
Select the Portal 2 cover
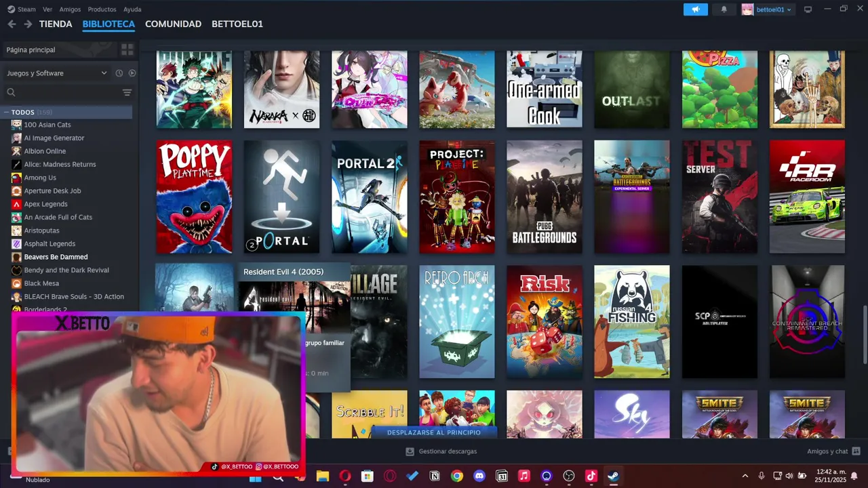coord(370,197)
